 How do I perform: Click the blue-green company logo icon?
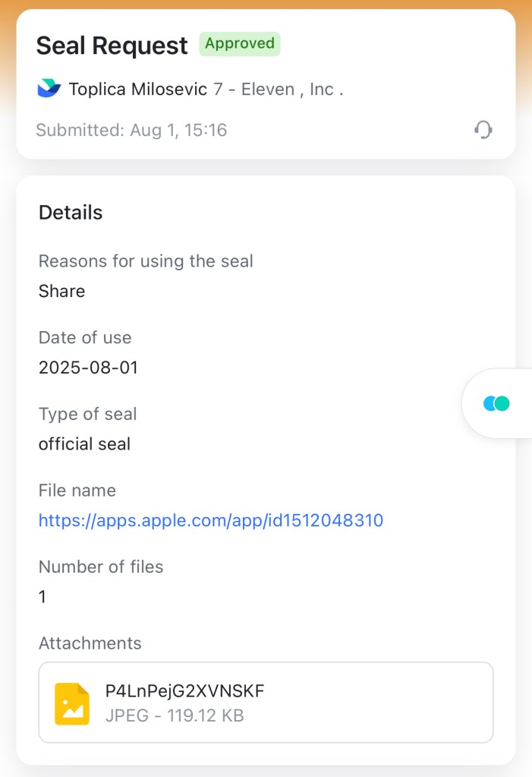[49, 89]
